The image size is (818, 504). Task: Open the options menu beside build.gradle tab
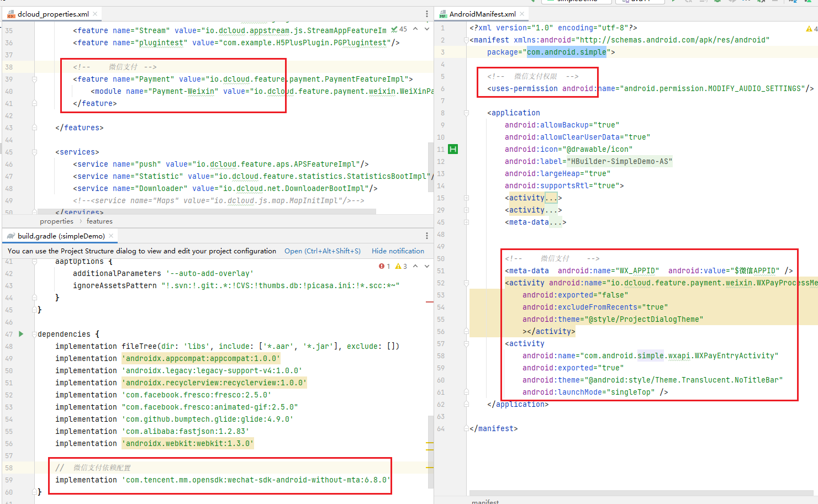(x=426, y=236)
